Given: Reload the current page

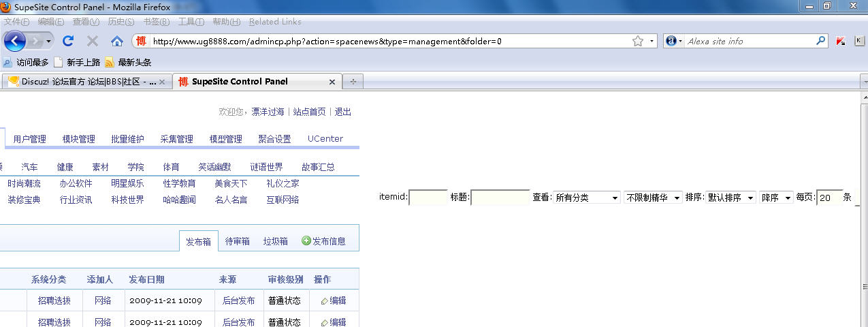Looking at the screenshot, I should pyautogui.click(x=68, y=41).
